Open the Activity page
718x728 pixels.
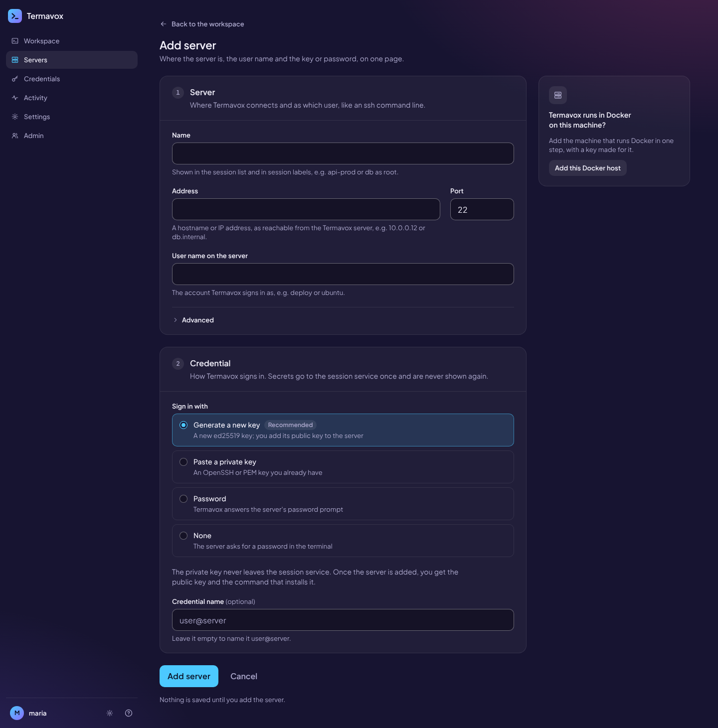[x=72, y=98]
